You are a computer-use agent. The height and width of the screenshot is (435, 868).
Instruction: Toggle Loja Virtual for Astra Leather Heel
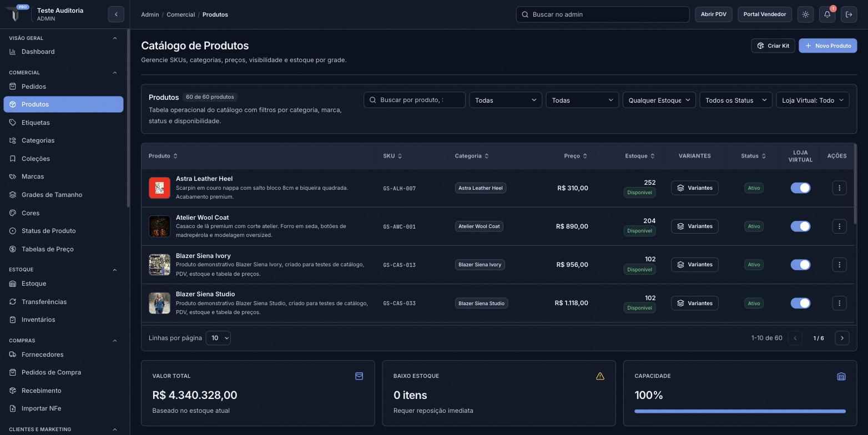point(800,188)
